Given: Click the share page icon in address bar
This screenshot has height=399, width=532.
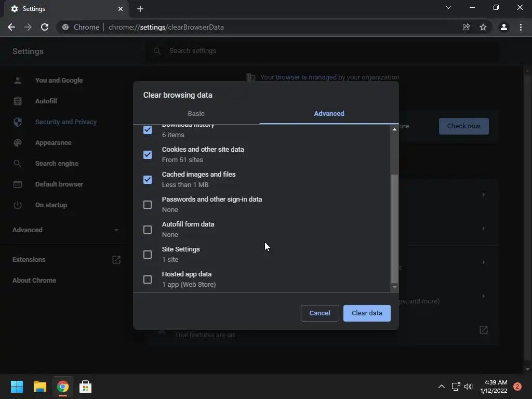Looking at the screenshot, I should 466,27.
